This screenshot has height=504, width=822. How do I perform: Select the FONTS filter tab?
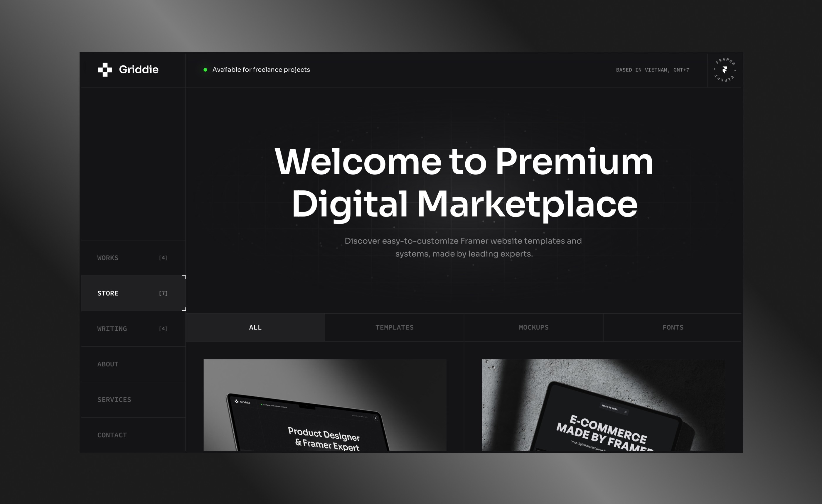(x=673, y=327)
